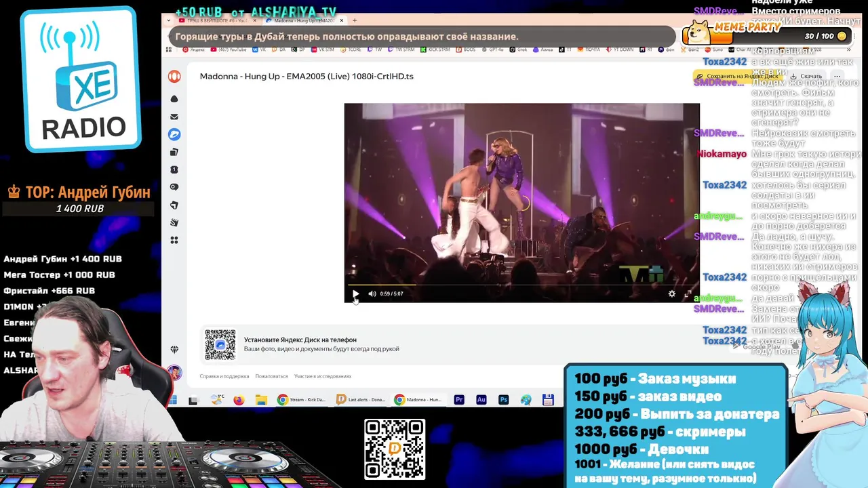Switch to Madonna - Hung Up browser tab
Screen dimensions: 868x488
tap(303, 20)
